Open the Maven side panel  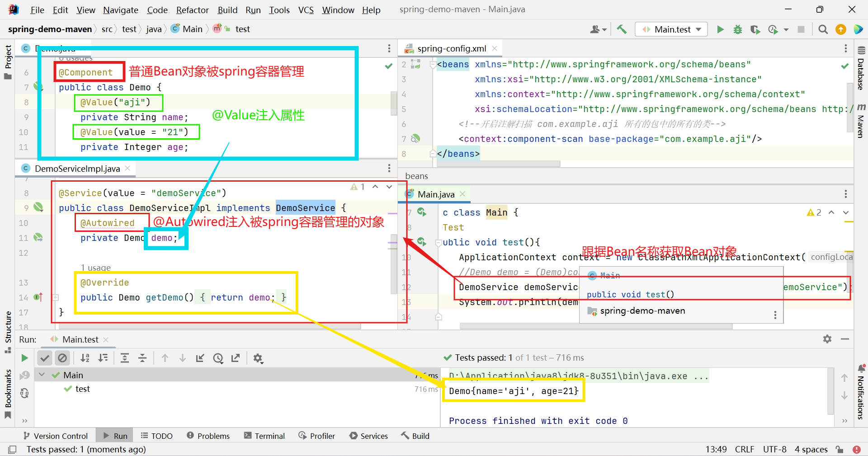point(861,121)
